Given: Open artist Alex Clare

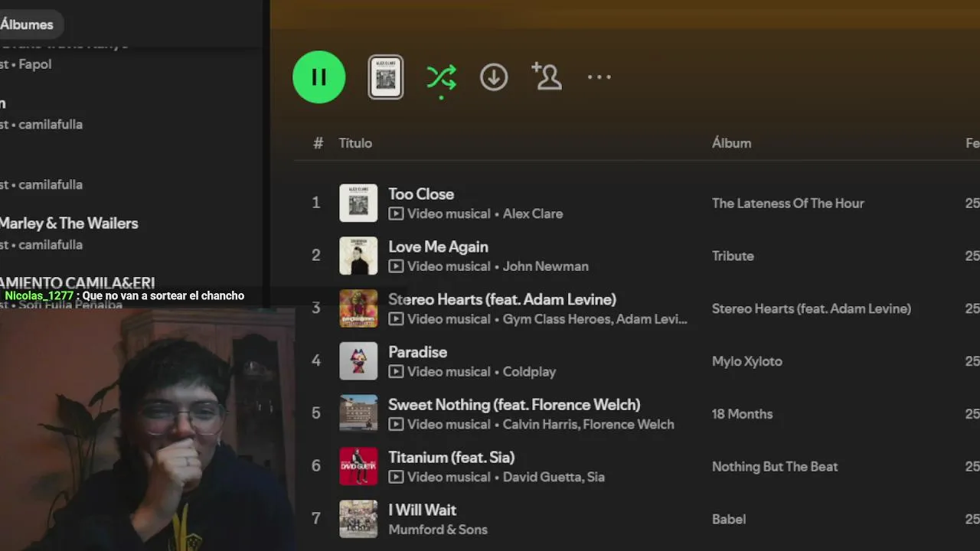Looking at the screenshot, I should [533, 214].
